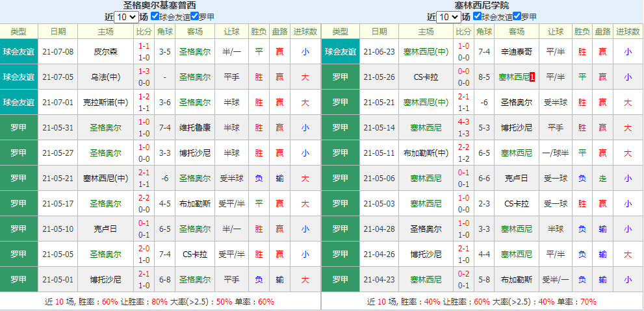Click 球会友谊 type cell dated 21-06-23

341,51
